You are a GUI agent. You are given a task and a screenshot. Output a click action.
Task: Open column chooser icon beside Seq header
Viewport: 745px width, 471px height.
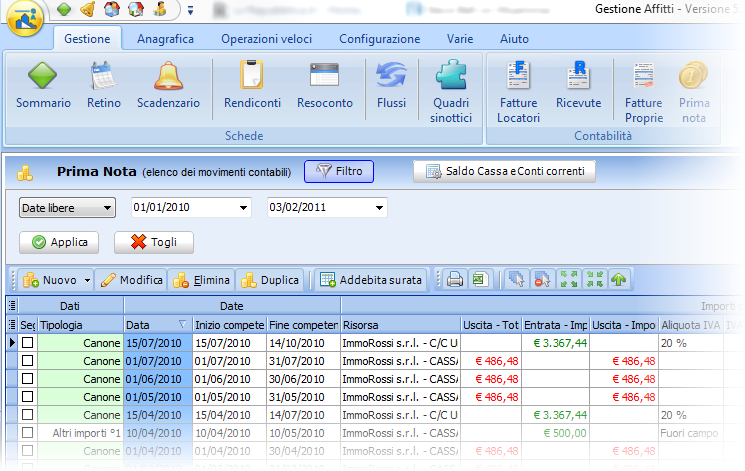(x=12, y=325)
